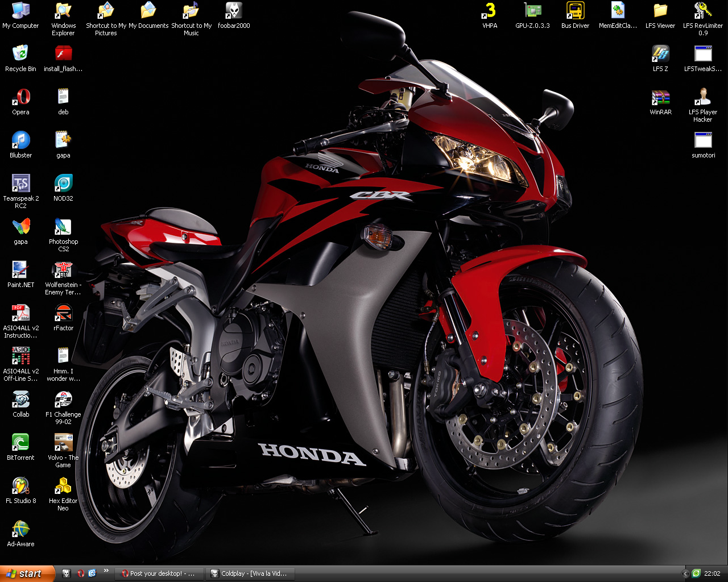728x582 pixels.
Task: Select the Volvo - The Game shortcut
Action: [63, 451]
